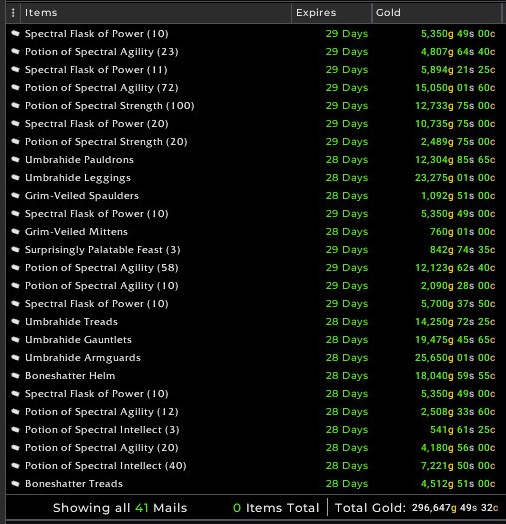
Task: Select the Umbrahide Pauldrons mail
Action: [x=254, y=159]
